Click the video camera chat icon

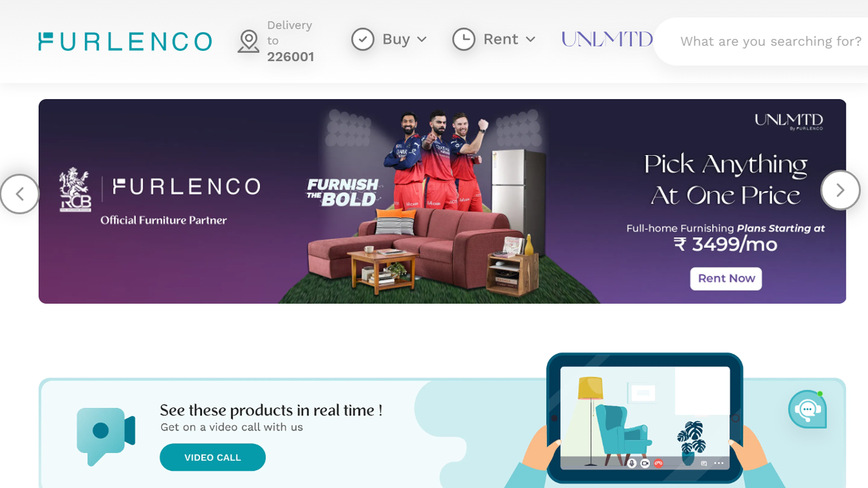[x=106, y=436]
